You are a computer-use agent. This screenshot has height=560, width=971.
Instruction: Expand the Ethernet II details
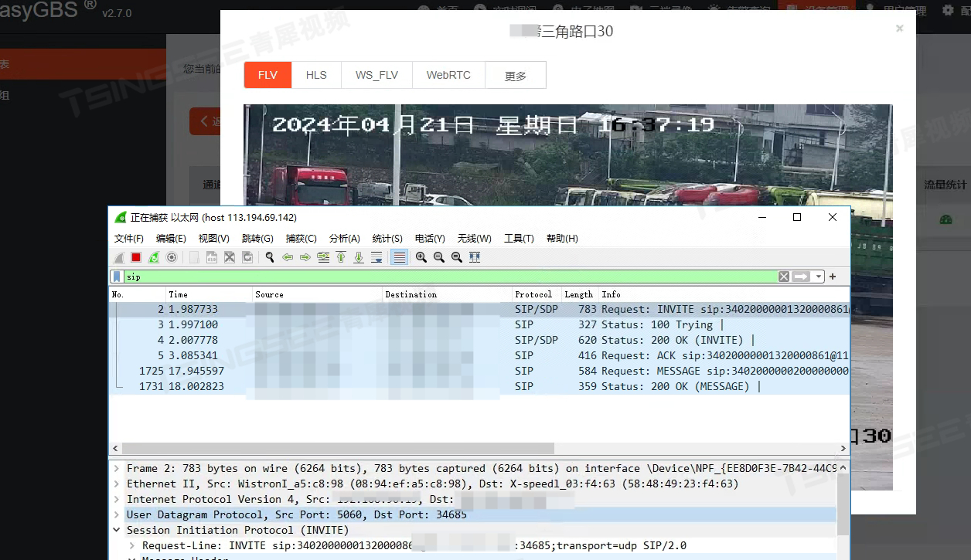(x=117, y=484)
